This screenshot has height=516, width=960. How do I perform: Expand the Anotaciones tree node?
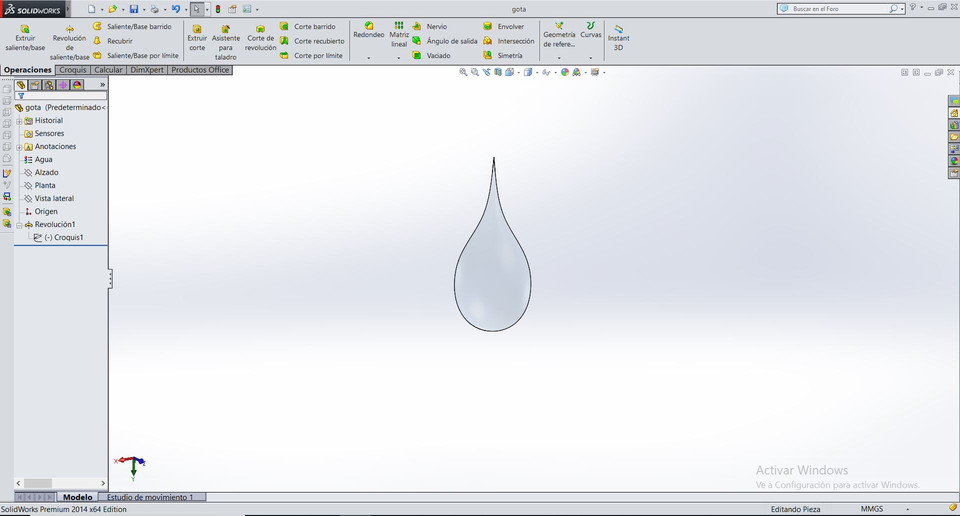tap(19, 148)
